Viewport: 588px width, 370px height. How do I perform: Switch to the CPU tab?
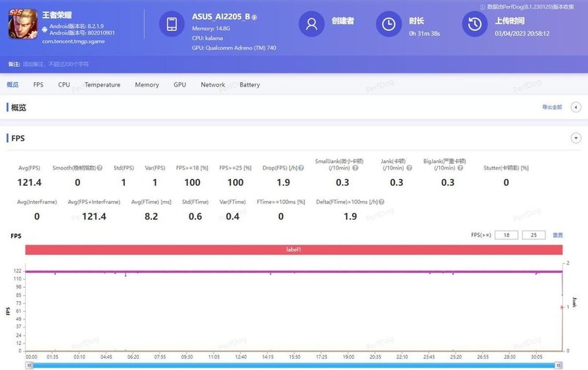tap(64, 85)
